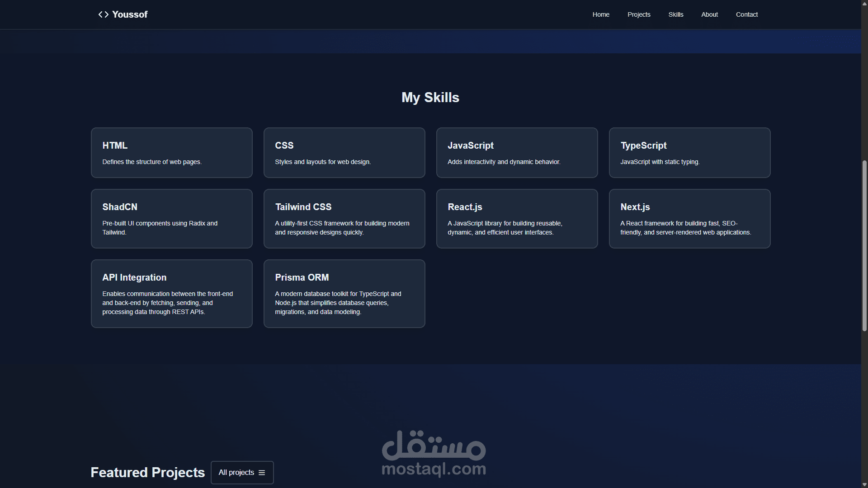This screenshot has height=488, width=868.
Task: Click the React.js skill card
Action: 517,219
